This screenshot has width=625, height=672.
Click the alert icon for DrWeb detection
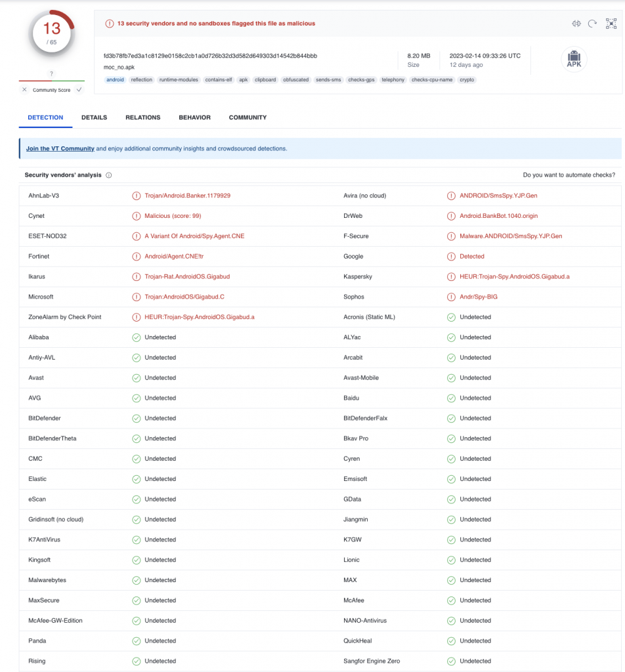(451, 216)
